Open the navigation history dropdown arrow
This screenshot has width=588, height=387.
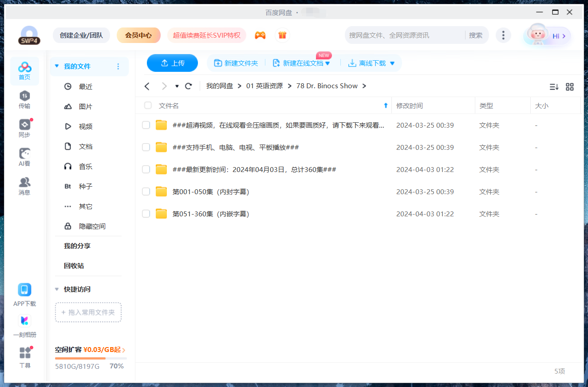click(177, 86)
